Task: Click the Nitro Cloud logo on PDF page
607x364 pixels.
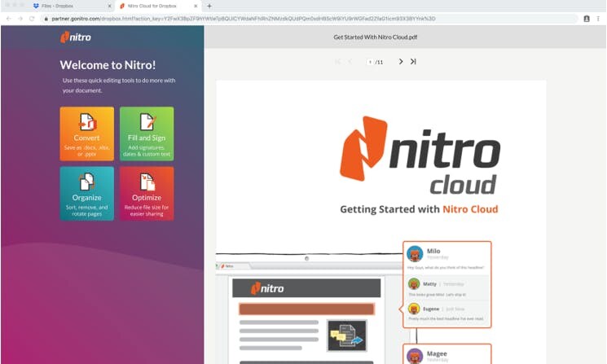Action: coord(420,155)
